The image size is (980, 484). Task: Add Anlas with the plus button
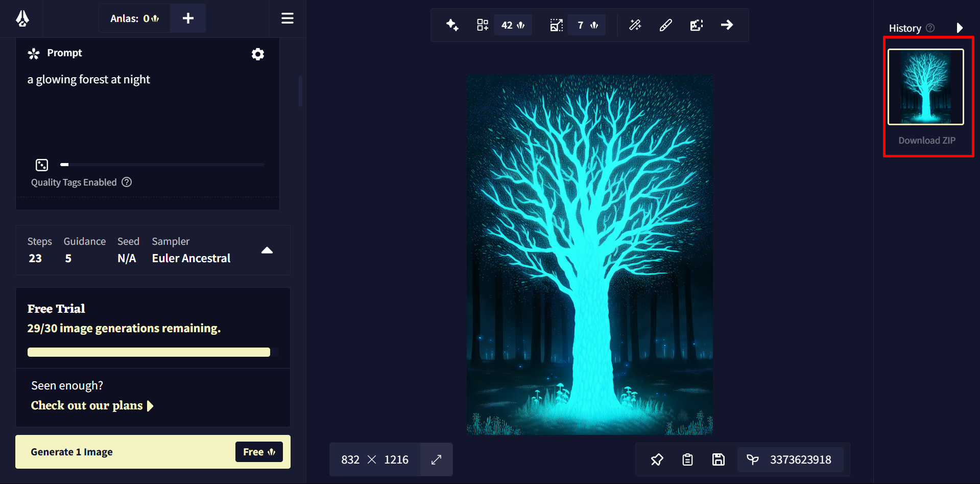coord(188,18)
